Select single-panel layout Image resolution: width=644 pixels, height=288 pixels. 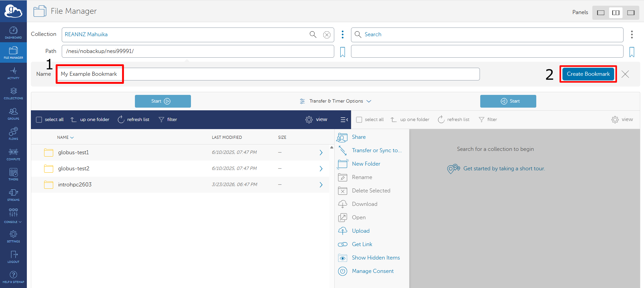point(601,13)
